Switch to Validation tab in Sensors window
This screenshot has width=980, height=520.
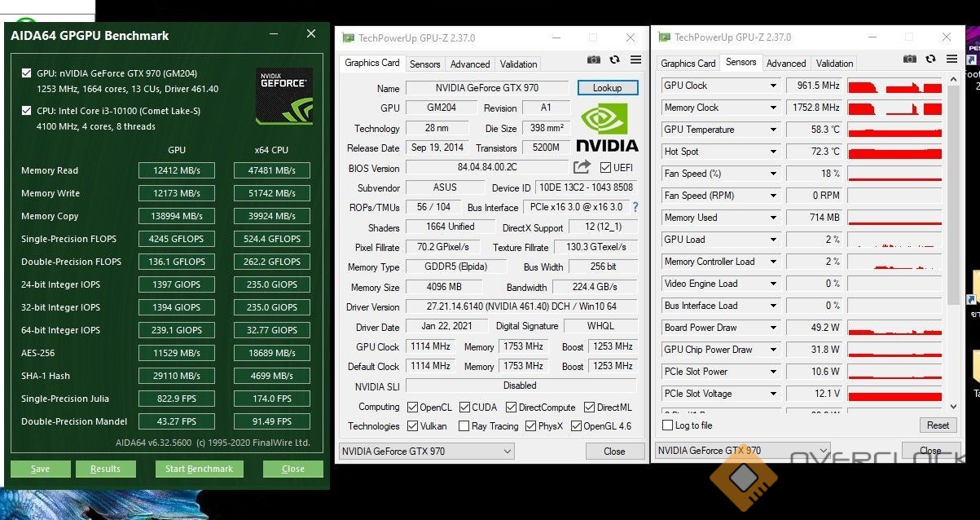[834, 63]
